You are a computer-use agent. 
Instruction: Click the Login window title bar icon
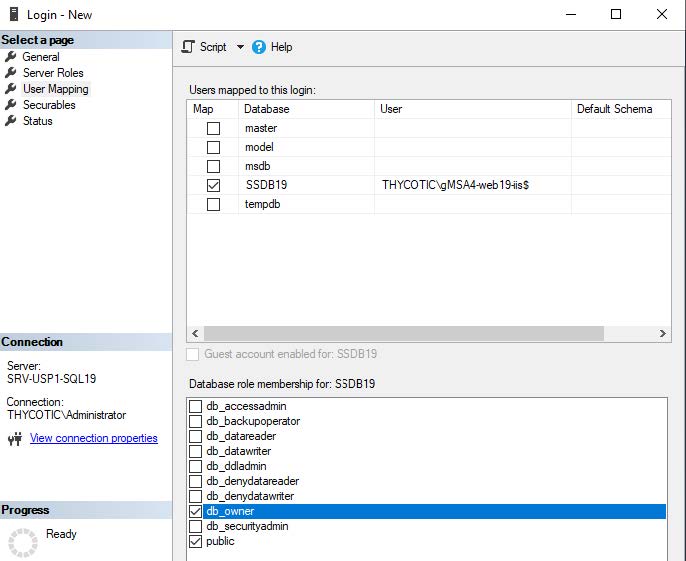pos(13,14)
